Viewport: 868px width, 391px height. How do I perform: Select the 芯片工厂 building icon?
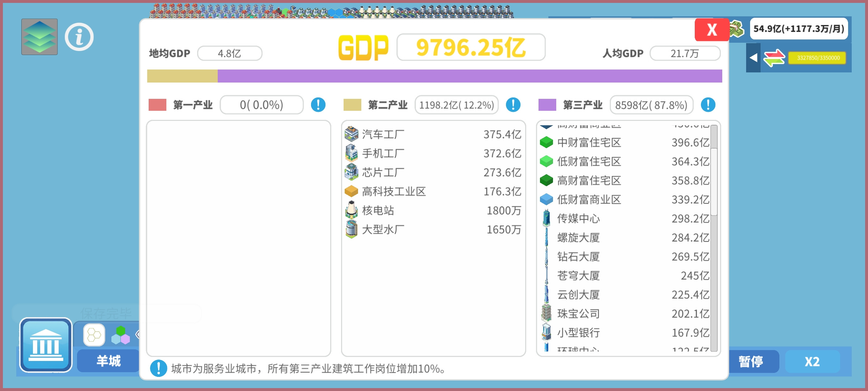[351, 172]
